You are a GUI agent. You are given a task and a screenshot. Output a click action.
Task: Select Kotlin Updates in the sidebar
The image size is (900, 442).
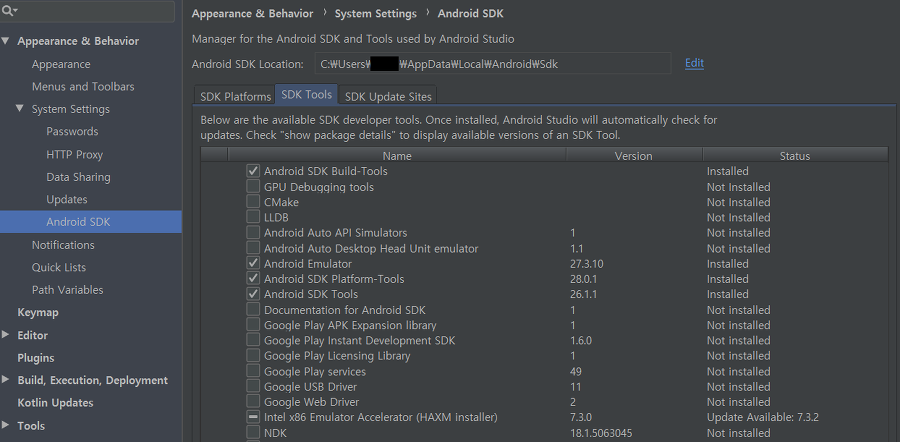55,402
